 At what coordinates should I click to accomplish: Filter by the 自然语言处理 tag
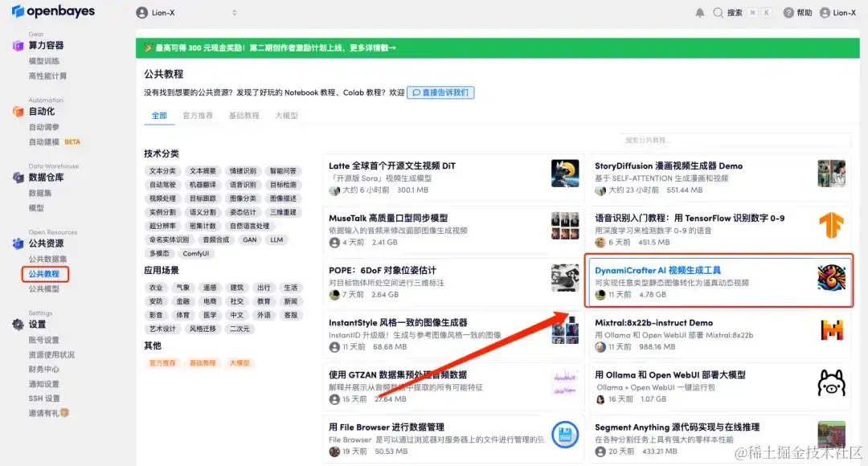[250, 226]
